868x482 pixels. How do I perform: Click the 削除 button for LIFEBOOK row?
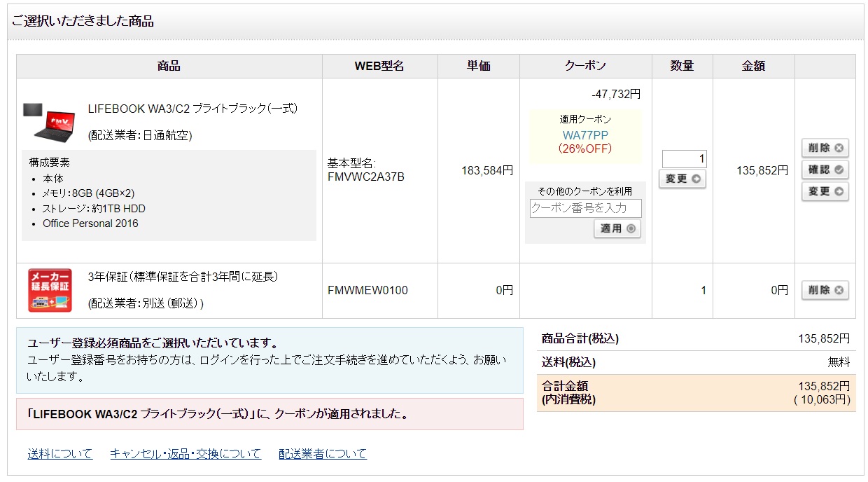[825, 148]
